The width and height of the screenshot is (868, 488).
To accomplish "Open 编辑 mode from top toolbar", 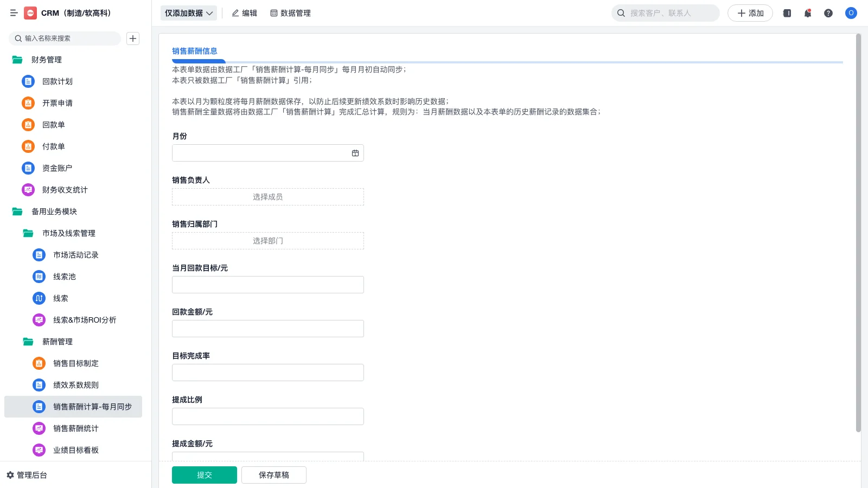I will point(245,13).
